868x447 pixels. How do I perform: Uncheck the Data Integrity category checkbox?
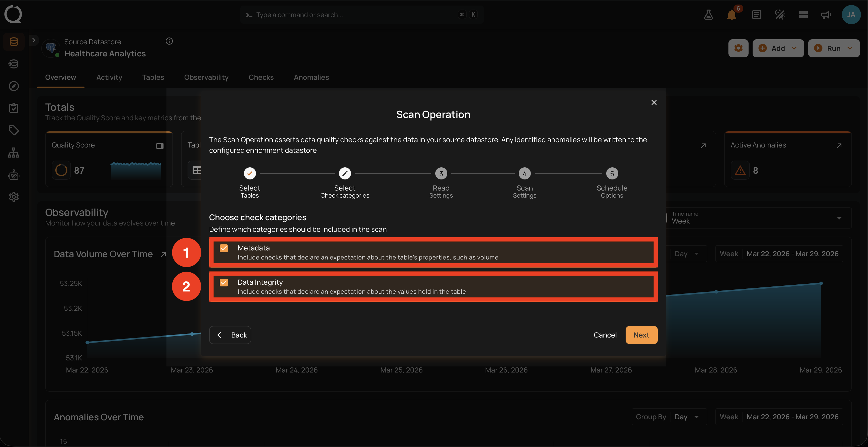pyautogui.click(x=224, y=282)
